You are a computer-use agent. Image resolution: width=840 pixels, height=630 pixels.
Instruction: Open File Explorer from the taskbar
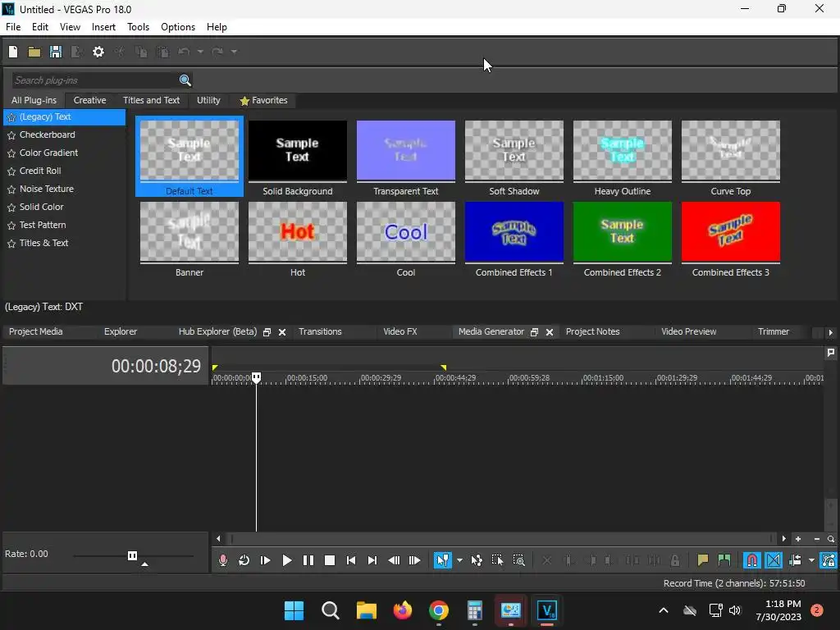(367, 610)
